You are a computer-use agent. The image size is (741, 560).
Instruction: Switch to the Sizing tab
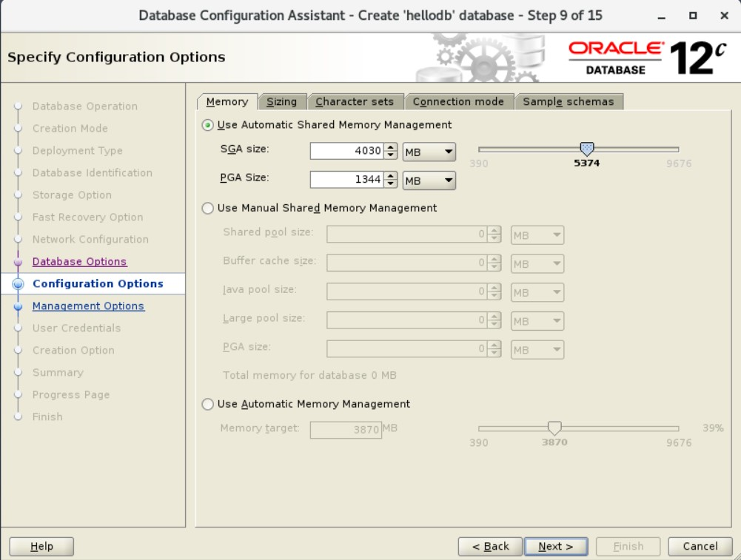[x=281, y=101]
